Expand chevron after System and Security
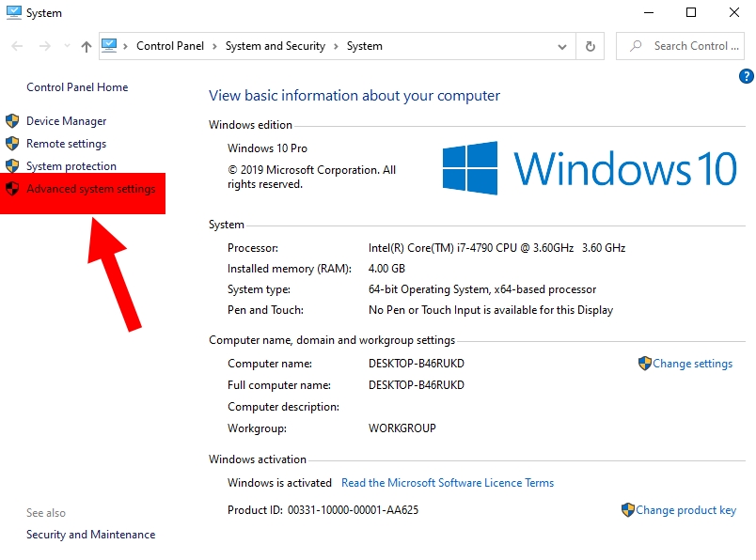Screen dimensions: 756x560 click(x=336, y=46)
